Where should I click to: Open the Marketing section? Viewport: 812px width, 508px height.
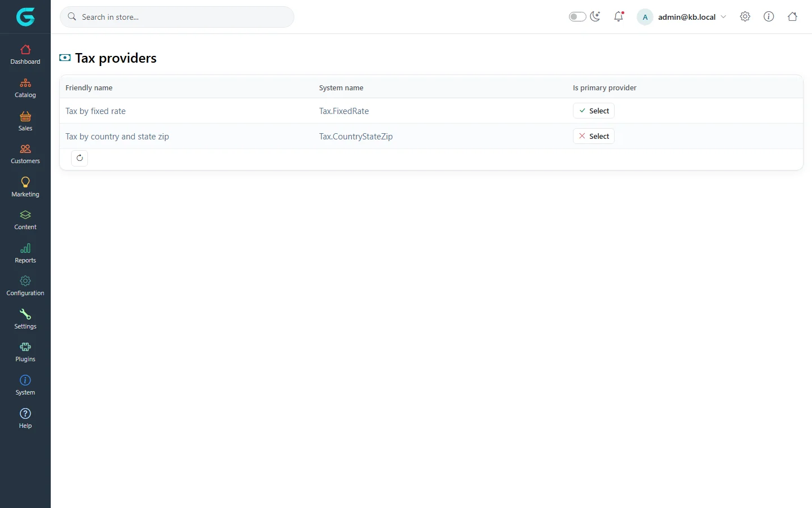click(x=25, y=187)
